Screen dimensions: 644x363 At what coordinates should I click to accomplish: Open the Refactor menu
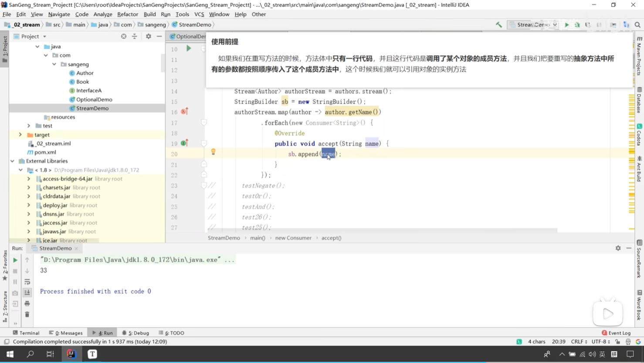pyautogui.click(x=127, y=14)
